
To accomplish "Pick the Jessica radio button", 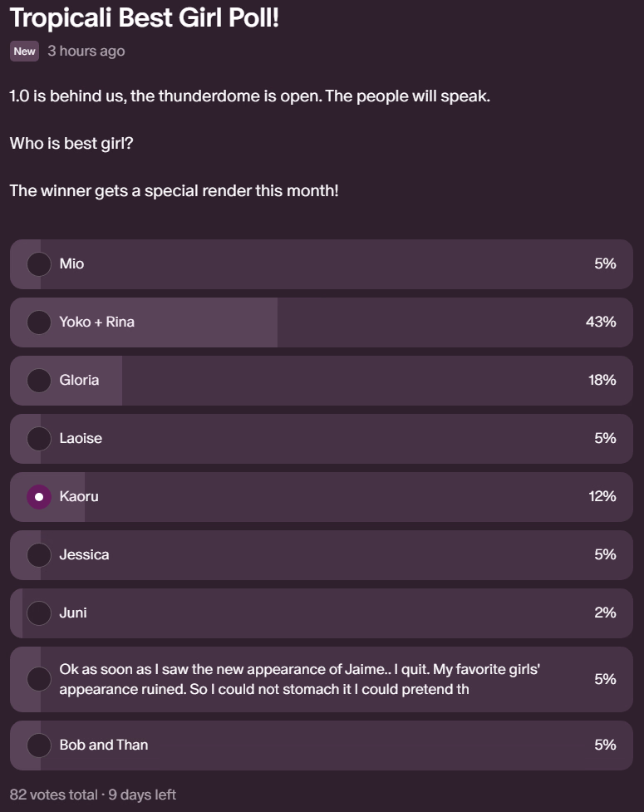I will click(39, 555).
